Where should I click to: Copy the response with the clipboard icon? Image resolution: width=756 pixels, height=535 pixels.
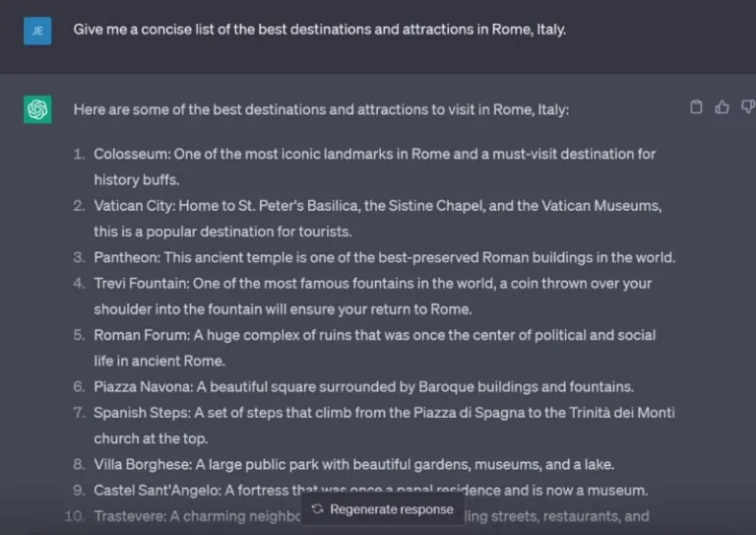pyautogui.click(x=696, y=107)
